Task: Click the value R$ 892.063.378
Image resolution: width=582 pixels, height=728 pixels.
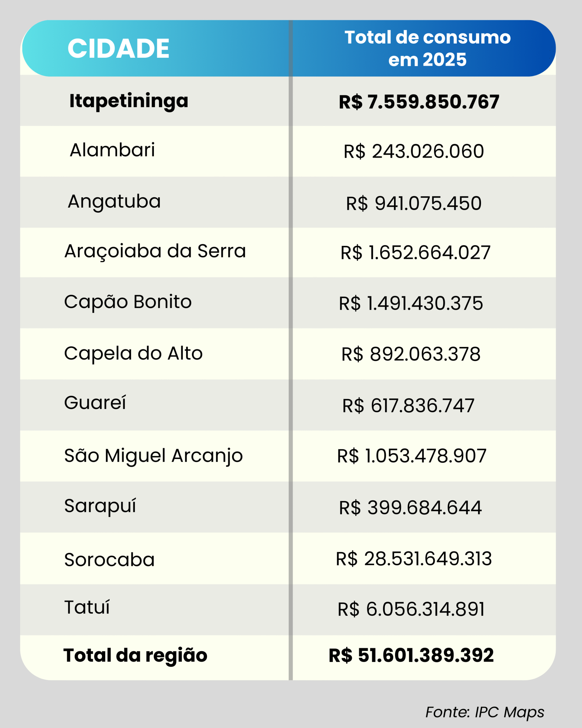Action: coord(411,354)
